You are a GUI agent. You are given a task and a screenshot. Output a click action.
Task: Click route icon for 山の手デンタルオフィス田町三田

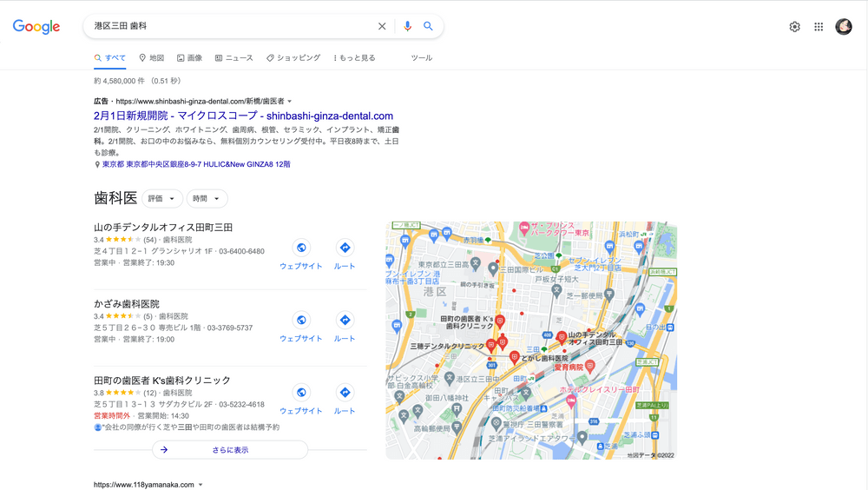(345, 248)
